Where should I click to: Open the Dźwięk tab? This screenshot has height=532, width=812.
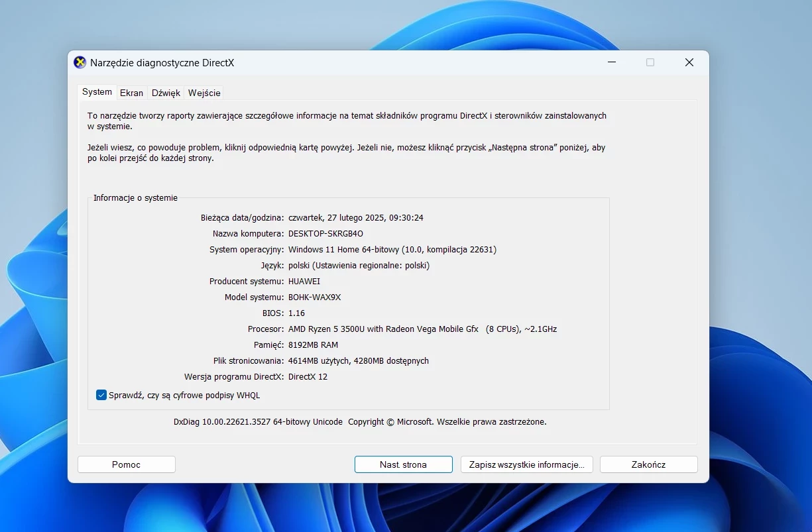[x=166, y=93]
